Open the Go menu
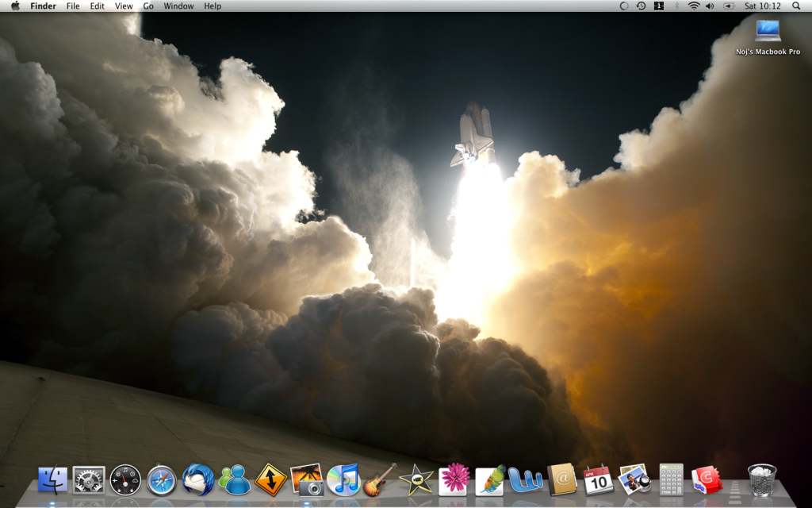Viewport: 812px width, 508px height. point(148,6)
